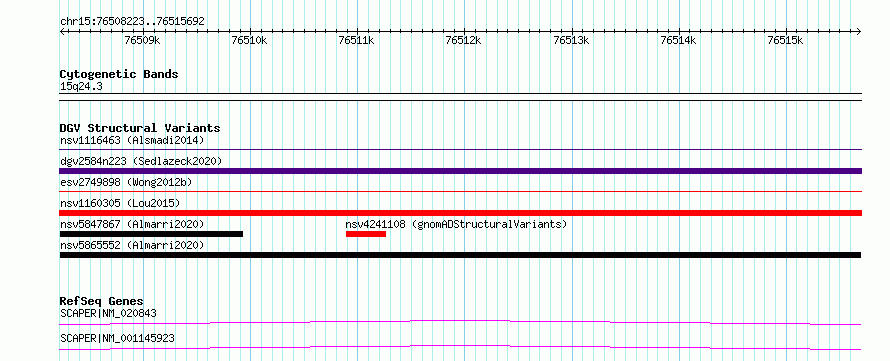The image size is (890, 361).
Task: Click the magenta SCAPER NM_020843 gene line
Action: click(x=460, y=322)
